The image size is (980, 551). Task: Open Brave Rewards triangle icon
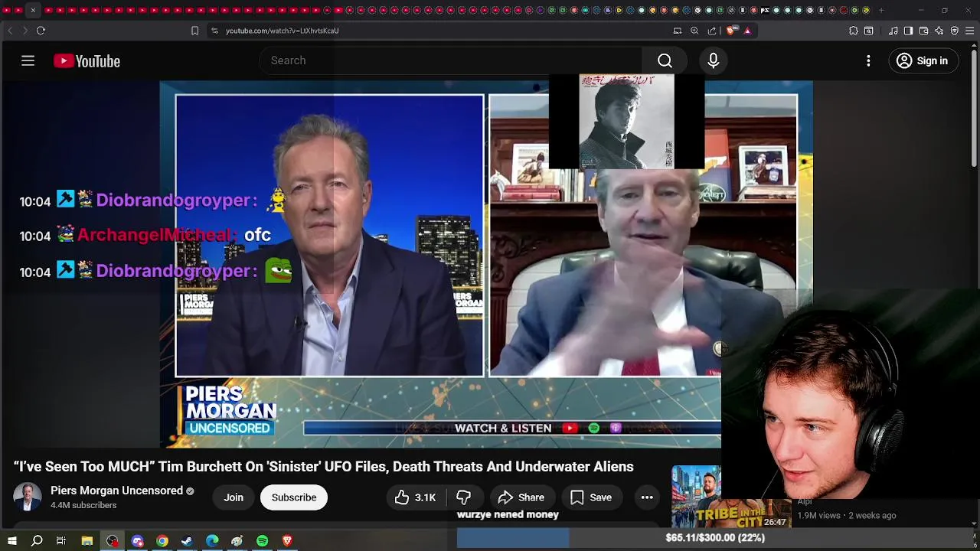click(x=747, y=31)
